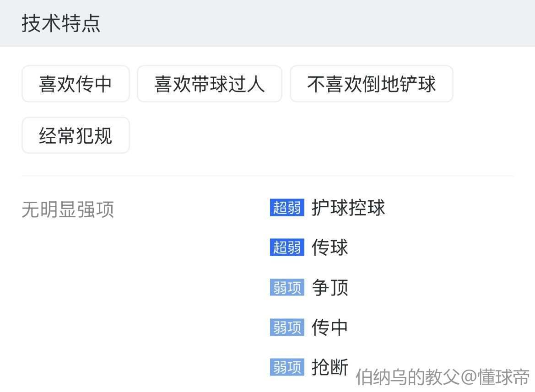Click the horizontal divider below the tags
535x392 pixels.
(267, 176)
